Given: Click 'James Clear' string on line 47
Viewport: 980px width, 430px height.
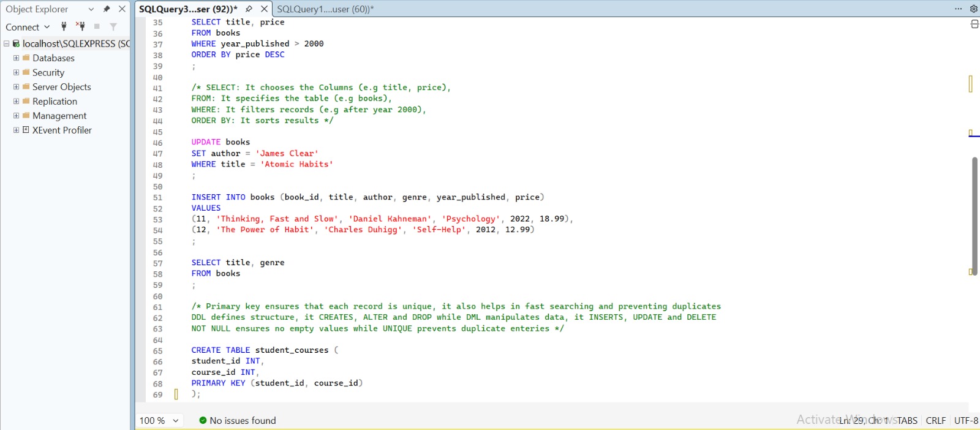Looking at the screenshot, I should click(287, 153).
